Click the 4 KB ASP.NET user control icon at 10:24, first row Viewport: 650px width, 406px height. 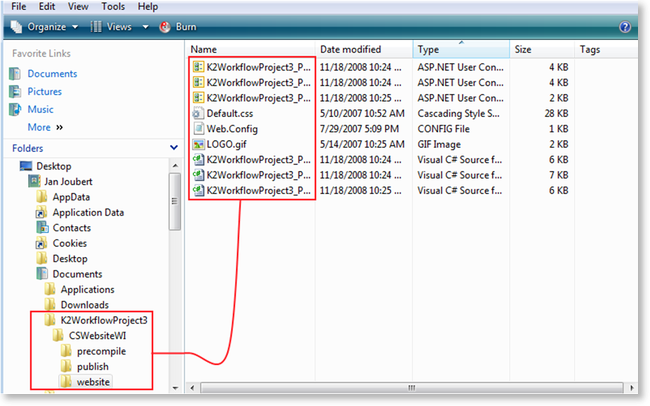[x=199, y=67]
